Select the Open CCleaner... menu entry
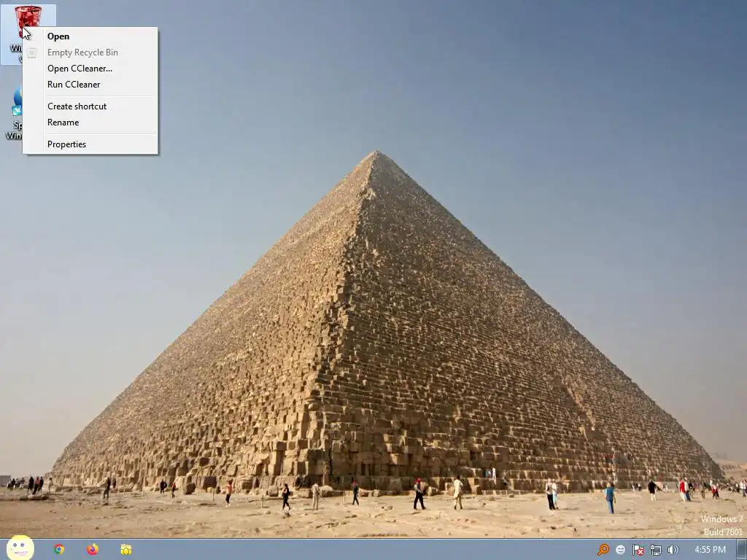 (90, 68)
